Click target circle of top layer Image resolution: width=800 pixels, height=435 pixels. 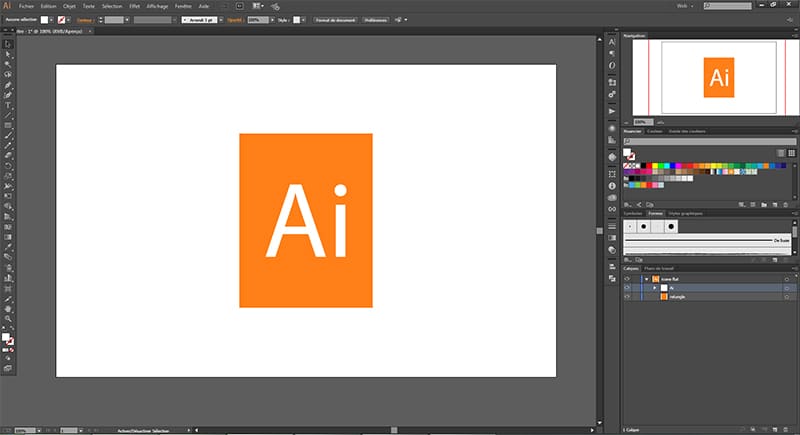[x=787, y=279]
